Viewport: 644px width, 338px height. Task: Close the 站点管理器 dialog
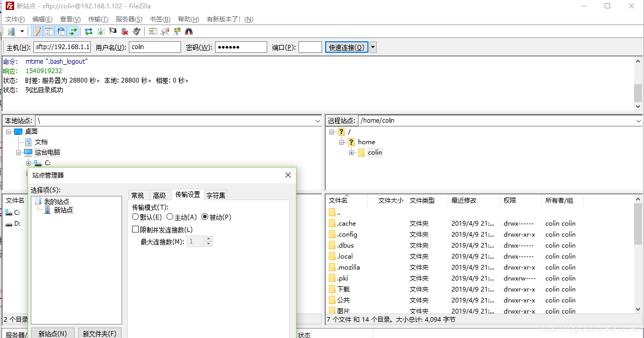point(288,176)
